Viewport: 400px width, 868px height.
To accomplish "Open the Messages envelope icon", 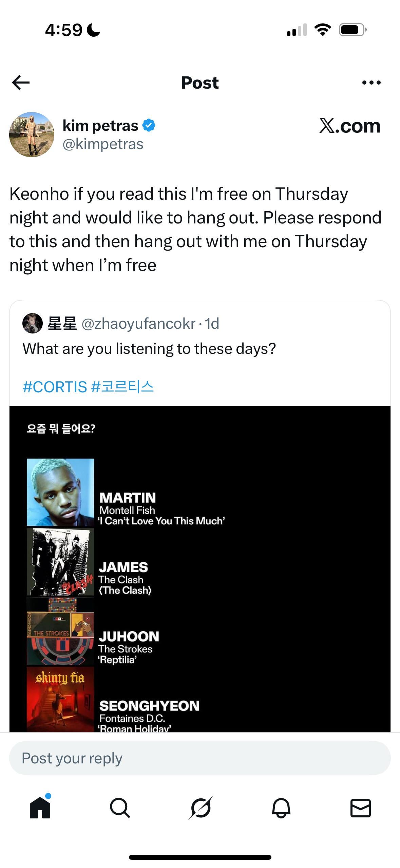I will point(360,808).
